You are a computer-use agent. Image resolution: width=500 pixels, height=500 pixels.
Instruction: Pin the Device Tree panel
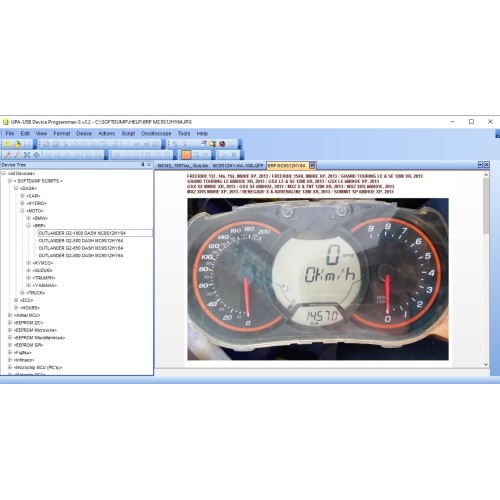[143, 165]
